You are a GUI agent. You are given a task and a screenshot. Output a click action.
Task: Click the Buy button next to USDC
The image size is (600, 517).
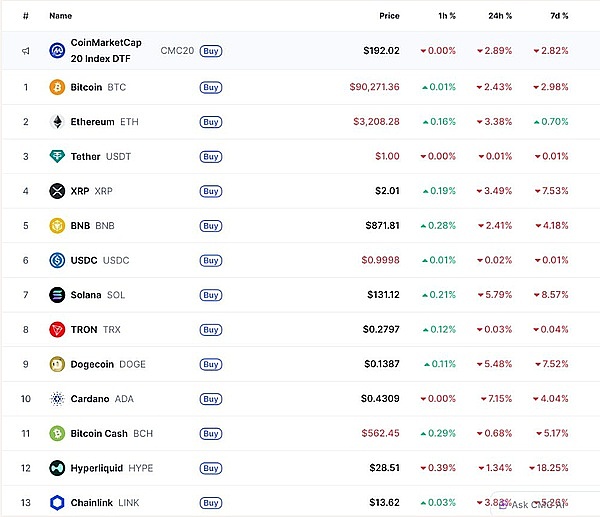(x=210, y=260)
